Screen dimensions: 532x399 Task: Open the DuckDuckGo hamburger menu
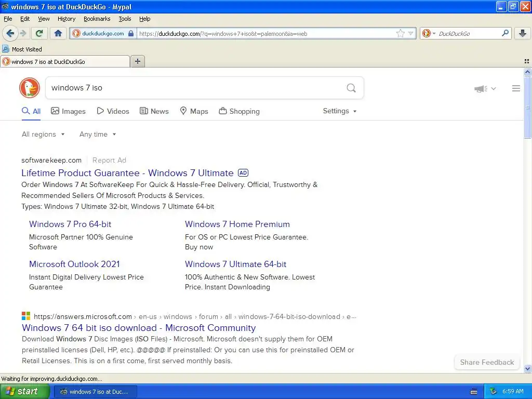point(516,88)
